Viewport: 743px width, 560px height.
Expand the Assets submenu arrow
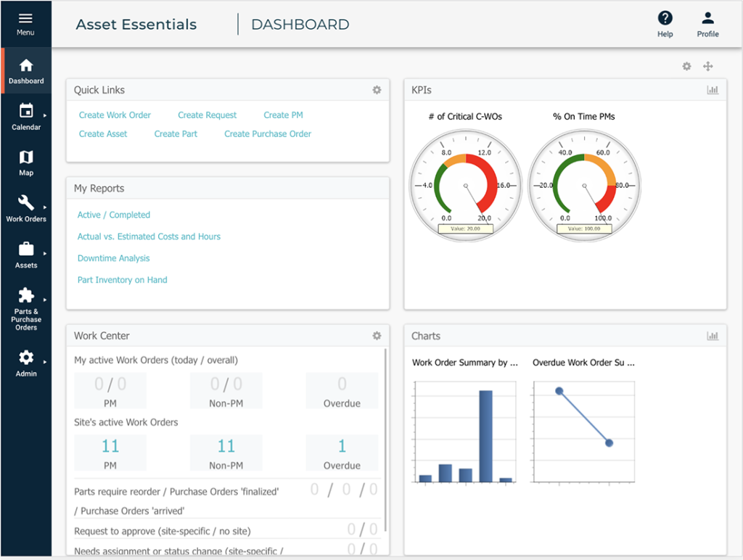[45, 253]
